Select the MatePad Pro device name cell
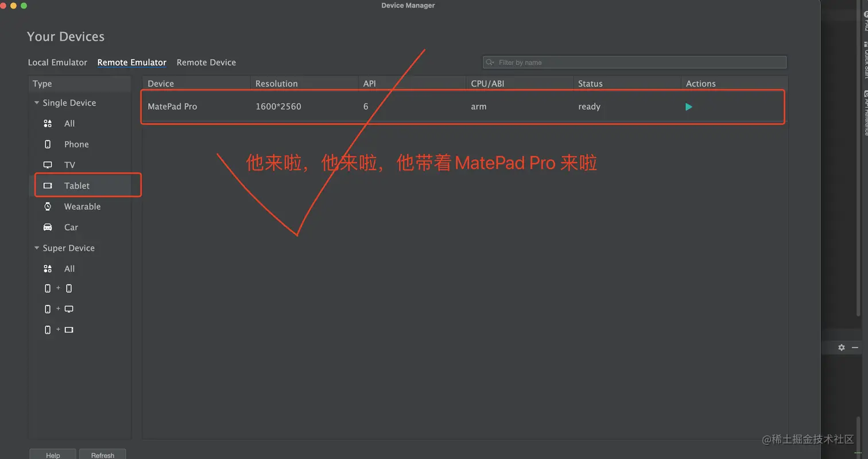 pos(172,106)
